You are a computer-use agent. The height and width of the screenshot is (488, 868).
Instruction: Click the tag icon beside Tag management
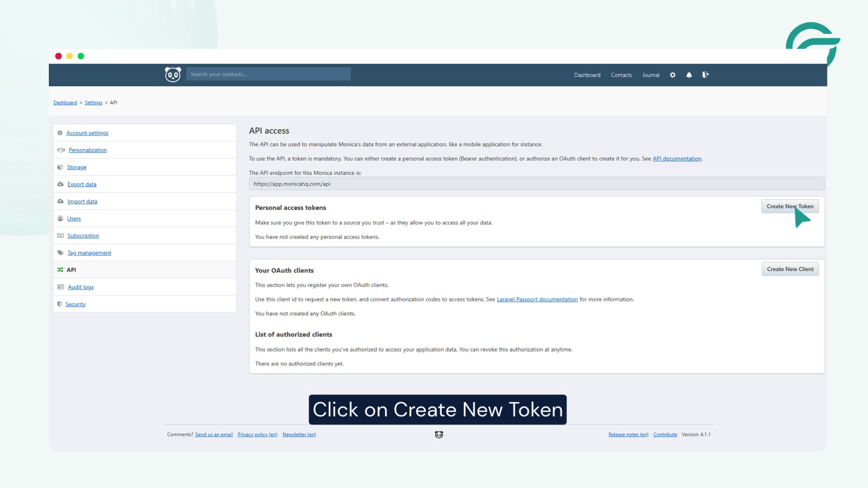tap(61, 253)
